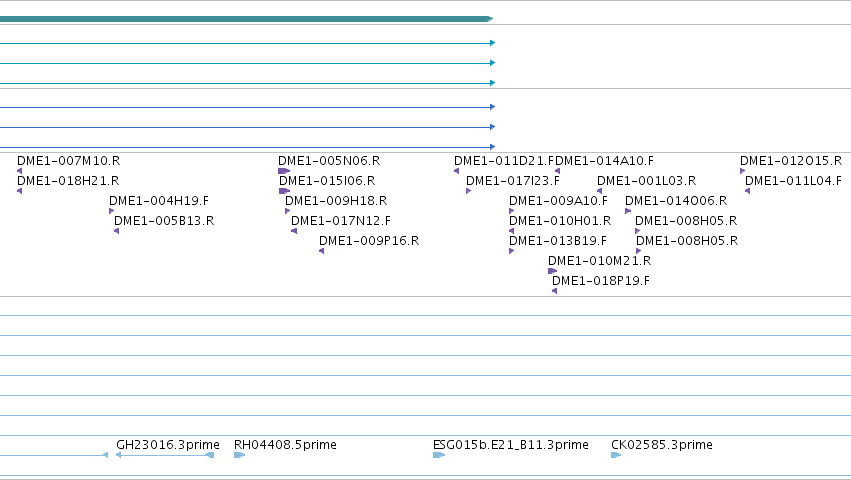This screenshot has height=480, width=851.
Task: Click the arrow glyph under DME1-001L03.R
Action: pyautogui.click(x=599, y=191)
